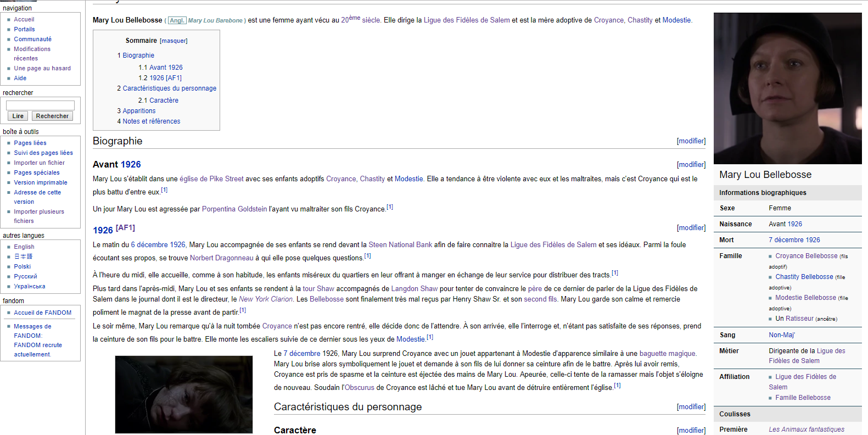Edit the Avant 1926 section via modifier

pyautogui.click(x=691, y=165)
